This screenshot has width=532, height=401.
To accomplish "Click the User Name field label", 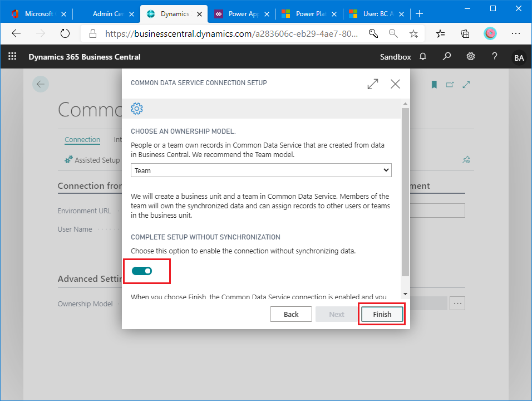I will [75, 229].
